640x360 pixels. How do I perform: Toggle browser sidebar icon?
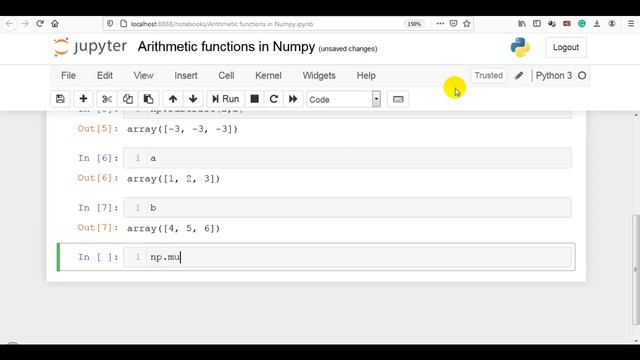pos(537,24)
